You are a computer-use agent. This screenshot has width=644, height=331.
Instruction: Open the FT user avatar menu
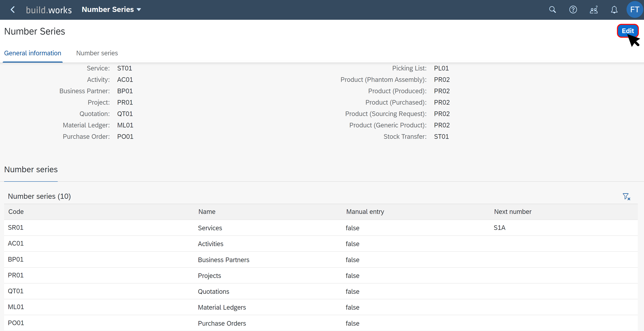(x=635, y=10)
